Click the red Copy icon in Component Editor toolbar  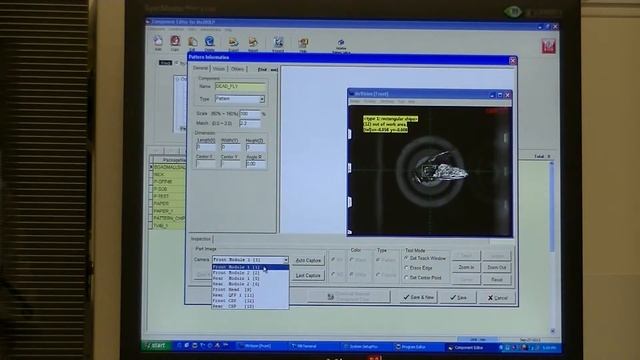click(x=175, y=42)
